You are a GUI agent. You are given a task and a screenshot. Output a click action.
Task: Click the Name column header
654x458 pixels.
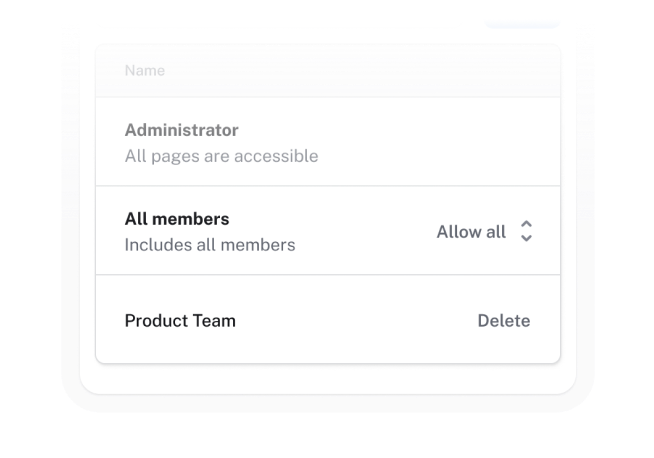coord(145,70)
